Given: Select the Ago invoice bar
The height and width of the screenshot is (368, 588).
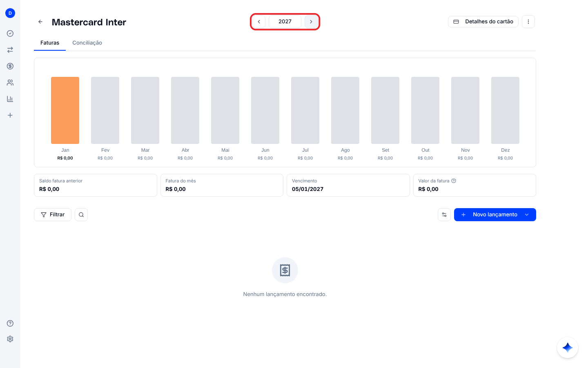Looking at the screenshot, I should 345,110.
